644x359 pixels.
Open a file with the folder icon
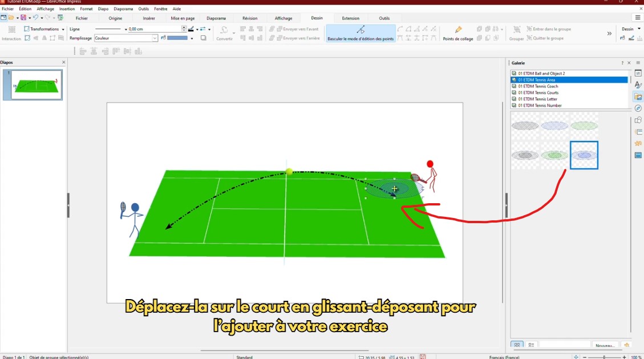pyautogui.click(x=11, y=18)
